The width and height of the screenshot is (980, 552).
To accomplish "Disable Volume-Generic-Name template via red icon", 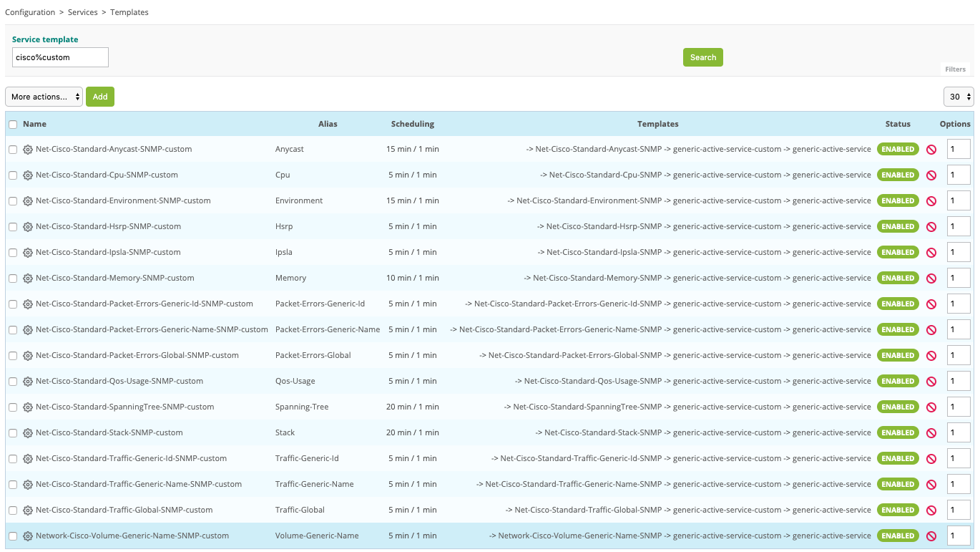I will click(931, 536).
